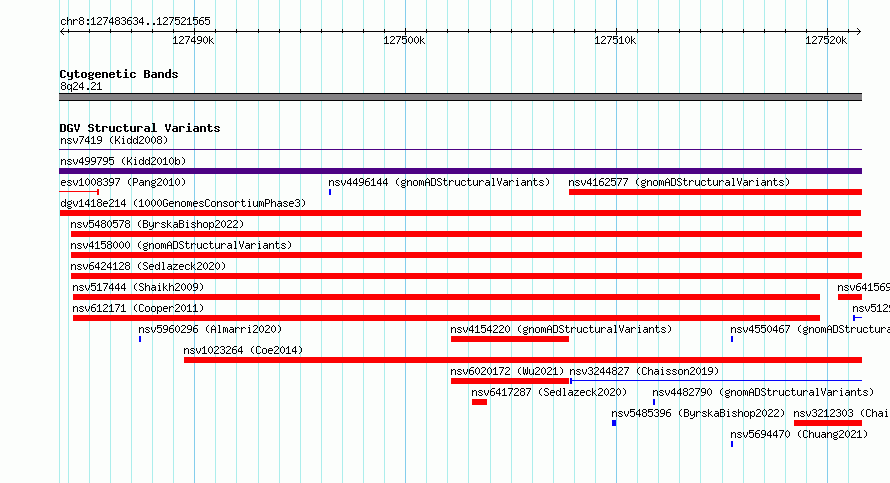Click the nsv4496144 gnomAD variant label

tap(439, 182)
